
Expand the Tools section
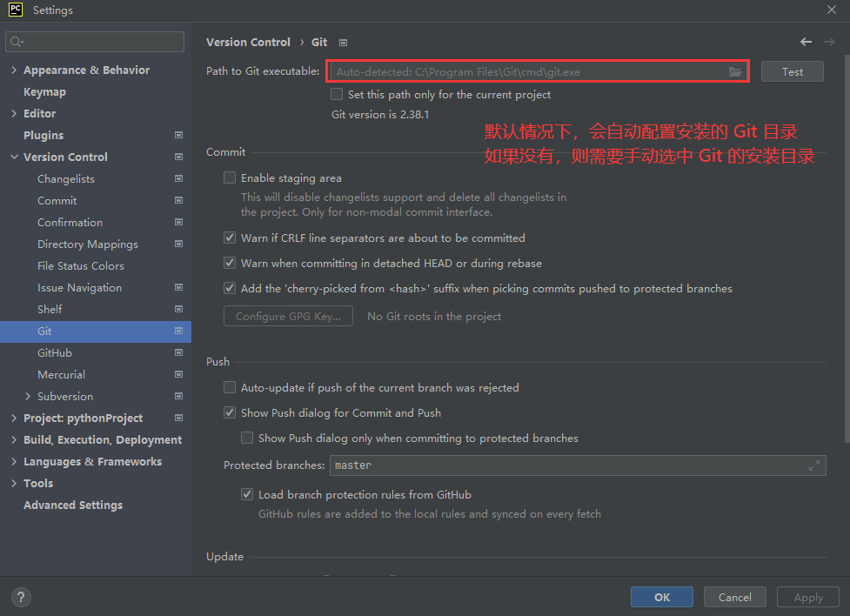12,483
